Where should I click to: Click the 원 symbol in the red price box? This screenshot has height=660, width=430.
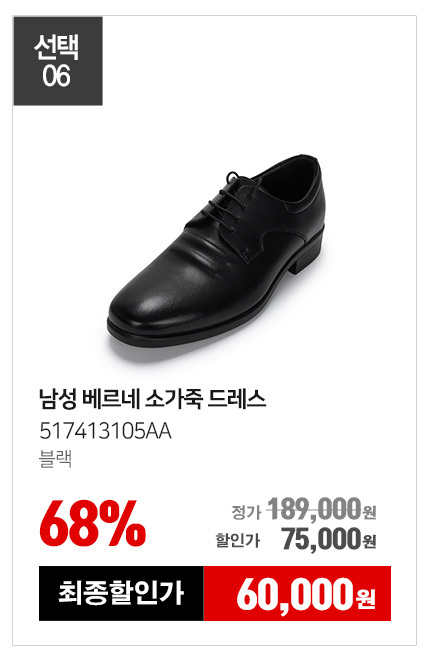365,598
